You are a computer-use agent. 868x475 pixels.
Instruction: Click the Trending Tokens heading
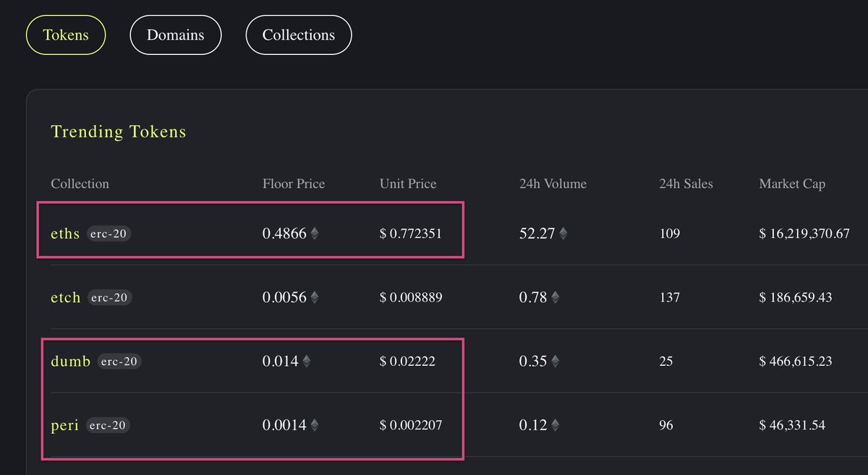[118, 132]
